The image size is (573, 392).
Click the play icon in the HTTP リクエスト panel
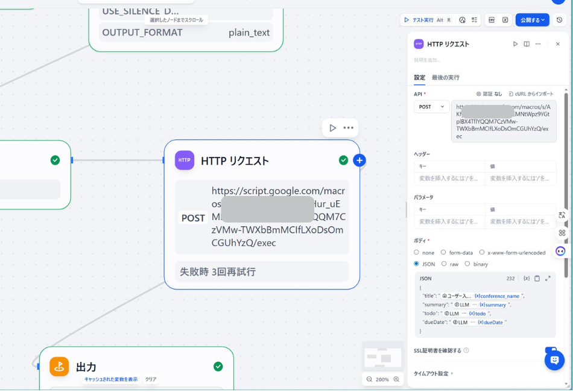tap(516, 44)
